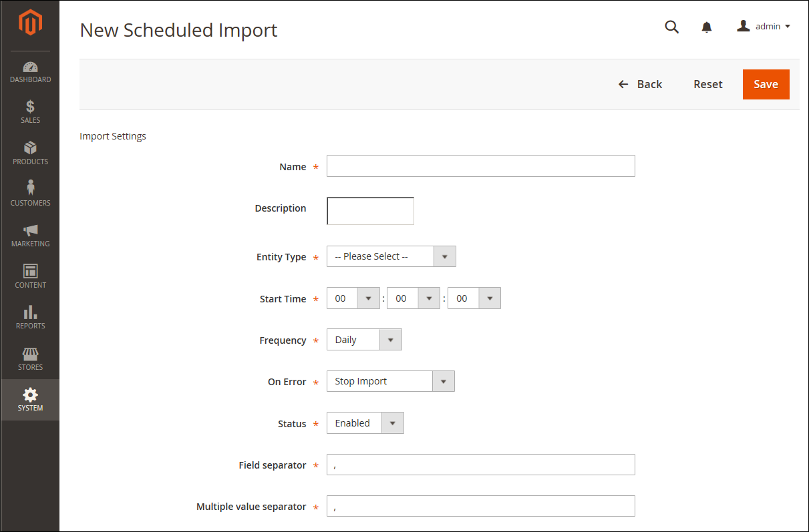
Task: Click the Back button
Action: [x=640, y=84]
